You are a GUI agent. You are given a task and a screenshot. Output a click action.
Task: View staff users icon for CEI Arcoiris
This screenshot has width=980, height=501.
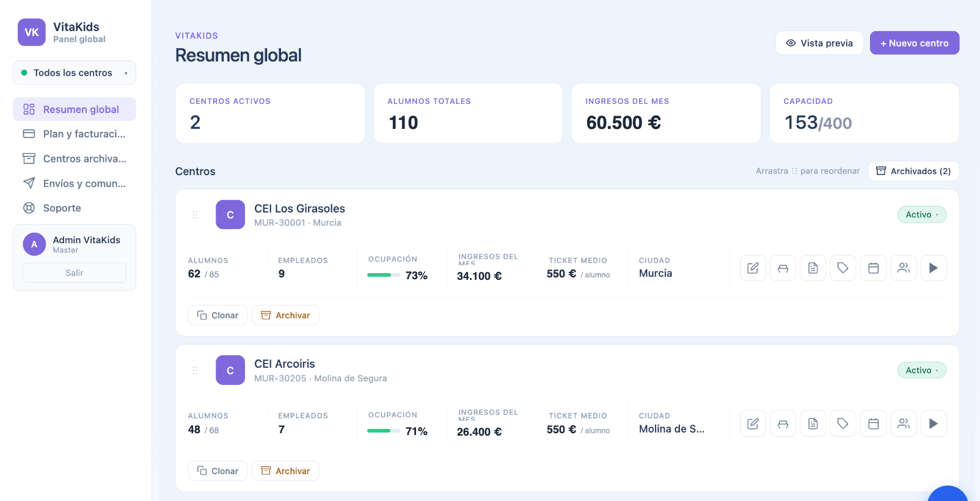[x=904, y=423]
